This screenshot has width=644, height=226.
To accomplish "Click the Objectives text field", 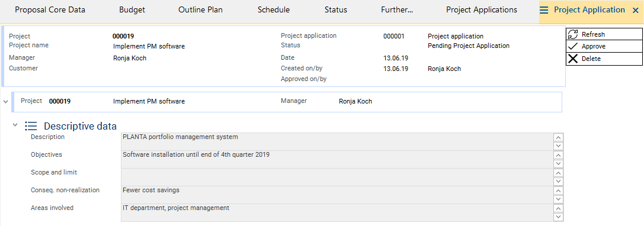I will tap(337, 159).
